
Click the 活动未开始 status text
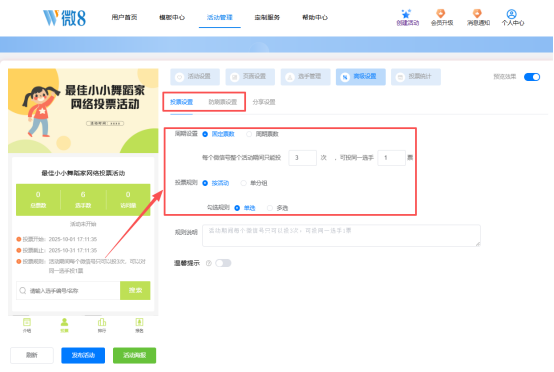point(83,224)
